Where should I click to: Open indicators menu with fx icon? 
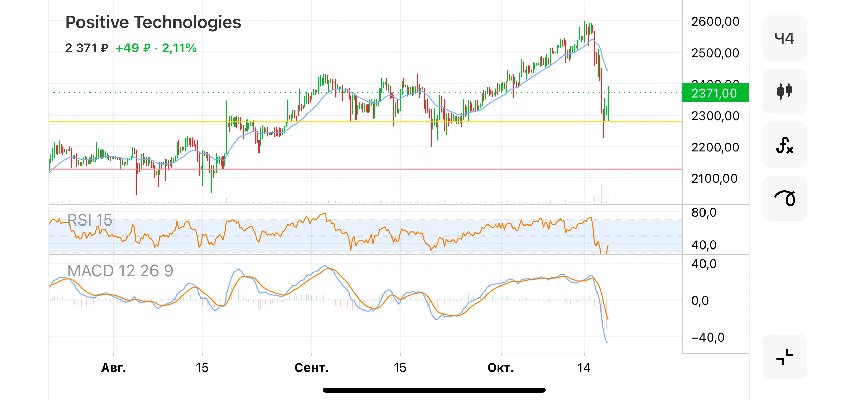pos(784,145)
